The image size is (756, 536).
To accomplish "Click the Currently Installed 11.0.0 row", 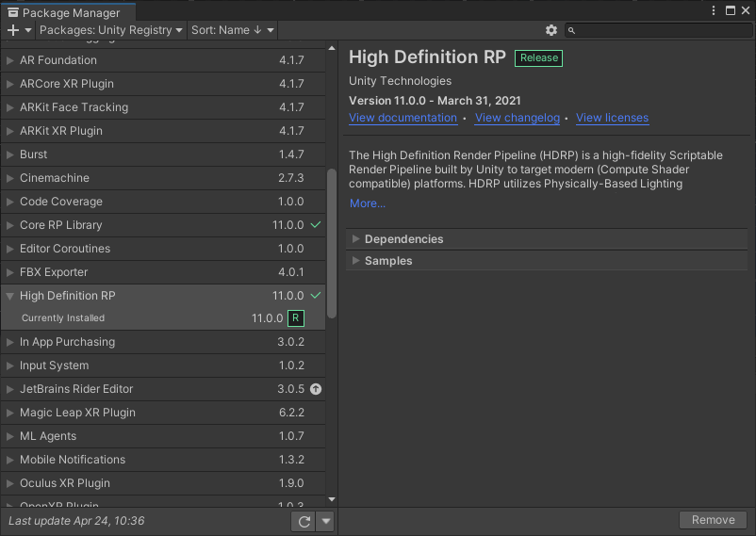I will (x=163, y=318).
